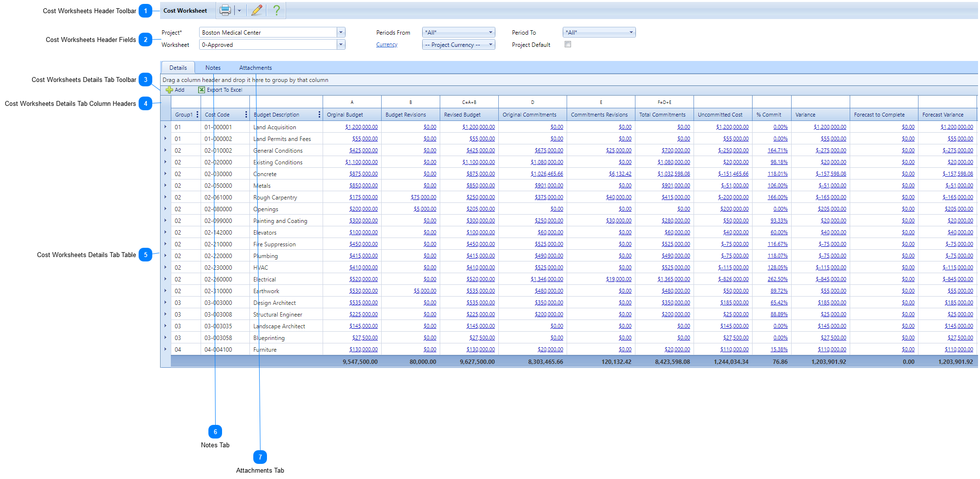Expand the Design Architect row
Screen dimensions: 980x479
pyautogui.click(x=165, y=302)
